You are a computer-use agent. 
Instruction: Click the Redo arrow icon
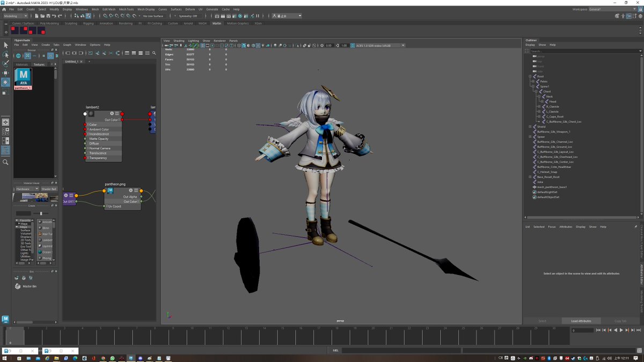coord(59,16)
